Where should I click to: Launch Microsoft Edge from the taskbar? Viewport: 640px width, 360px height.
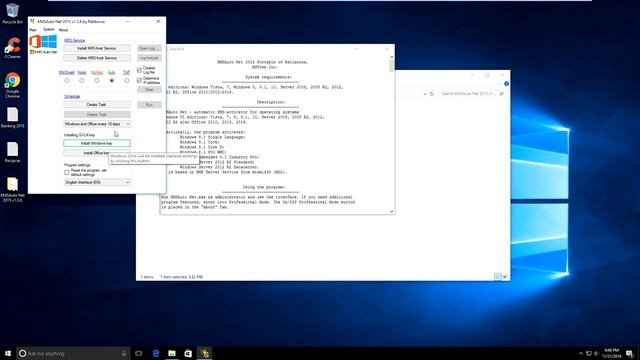pos(156,353)
